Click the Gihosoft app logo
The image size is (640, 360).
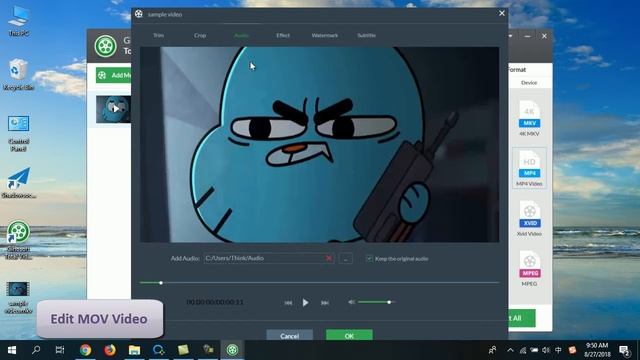tap(106, 46)
